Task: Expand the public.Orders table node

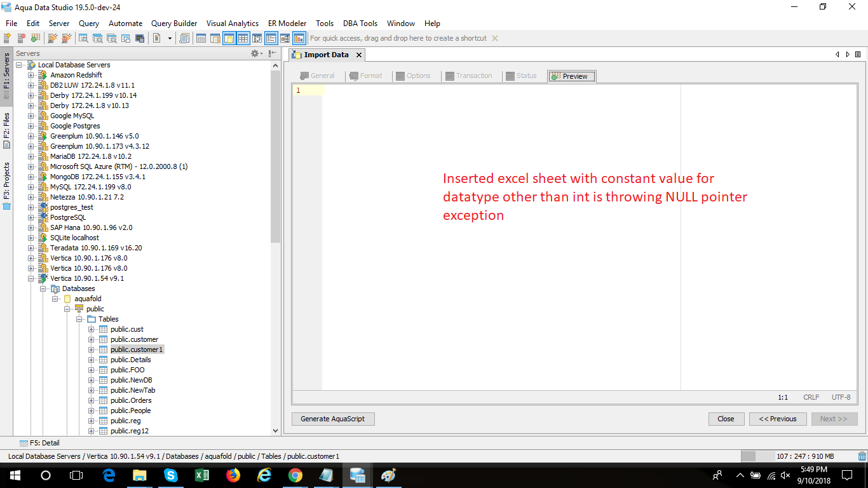Action: coord(91,400)
